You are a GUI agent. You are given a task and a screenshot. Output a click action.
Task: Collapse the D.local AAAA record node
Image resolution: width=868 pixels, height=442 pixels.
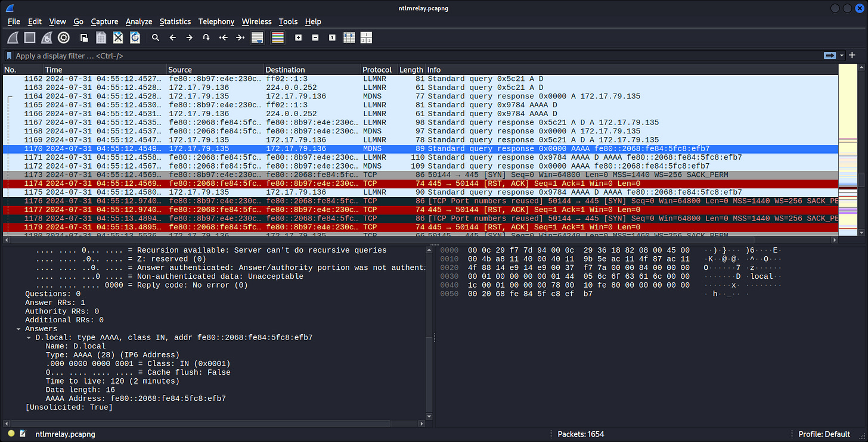(x=29, y=338)
